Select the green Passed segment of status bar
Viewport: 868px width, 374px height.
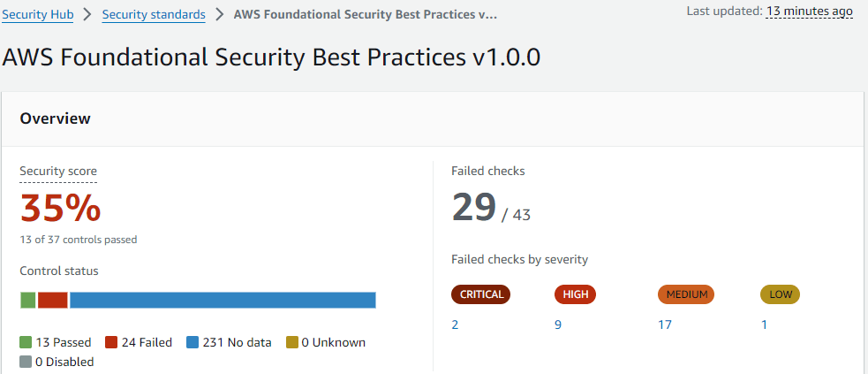pos(27,300)
